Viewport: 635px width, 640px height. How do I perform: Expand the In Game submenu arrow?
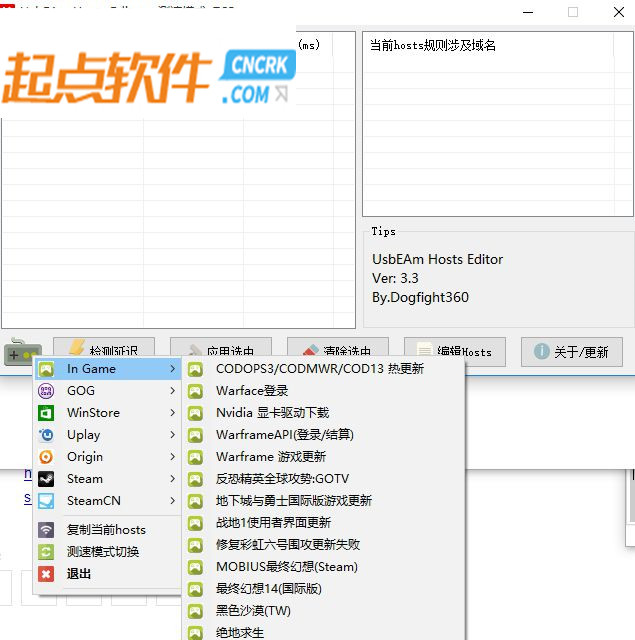[173, 369]
